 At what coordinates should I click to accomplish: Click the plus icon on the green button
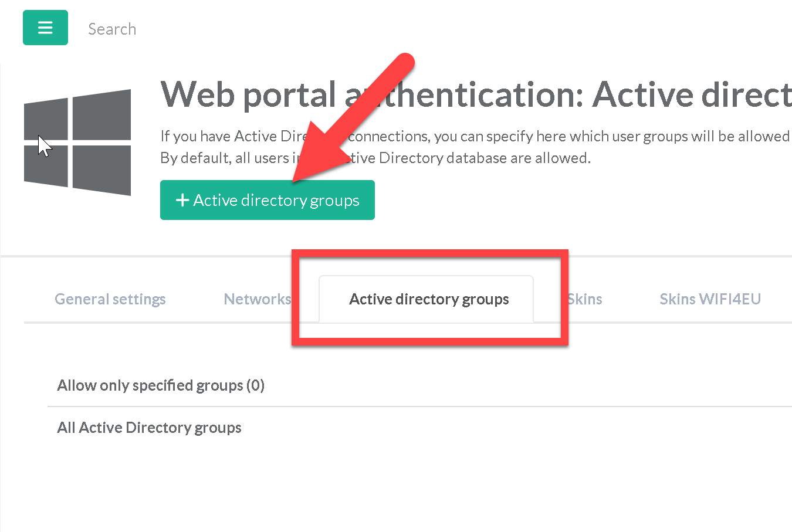[x=182, y=201]
